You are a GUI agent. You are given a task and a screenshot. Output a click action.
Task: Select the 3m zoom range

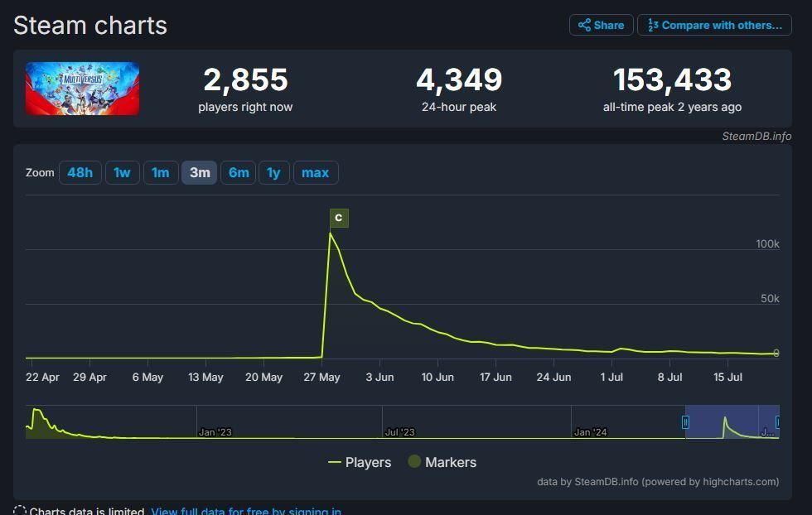pyautogui.click(x=200, y=172)
